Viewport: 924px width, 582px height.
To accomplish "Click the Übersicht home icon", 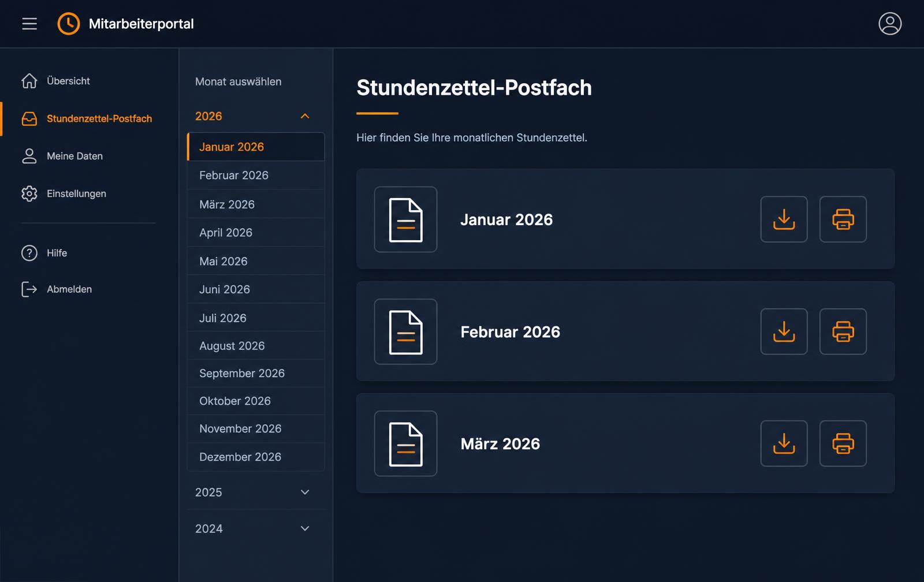I will [x=29, y=81].
